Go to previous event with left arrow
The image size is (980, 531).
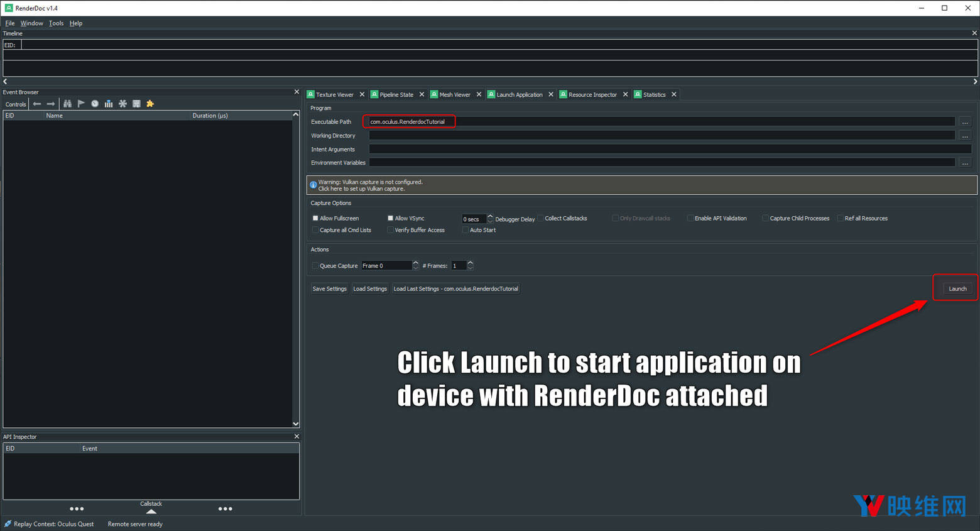point(37,104)
